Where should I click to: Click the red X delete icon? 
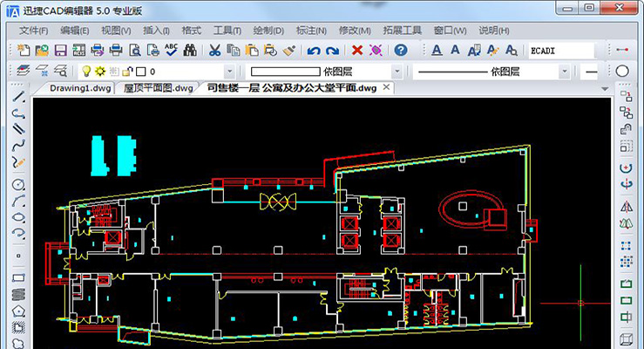pyautogui.click(x=357, y=50)
